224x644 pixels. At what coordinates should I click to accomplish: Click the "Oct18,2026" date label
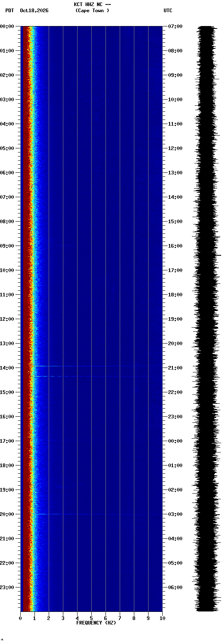click(34, 11)
